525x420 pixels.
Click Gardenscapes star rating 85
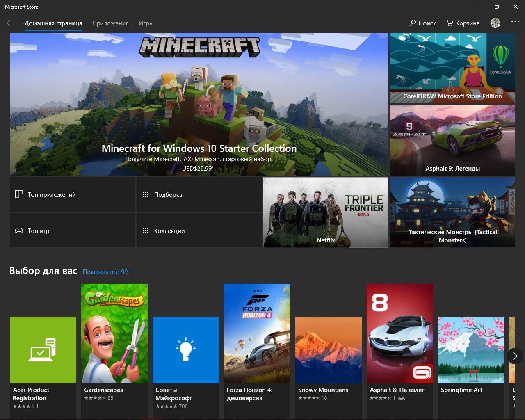99,398
